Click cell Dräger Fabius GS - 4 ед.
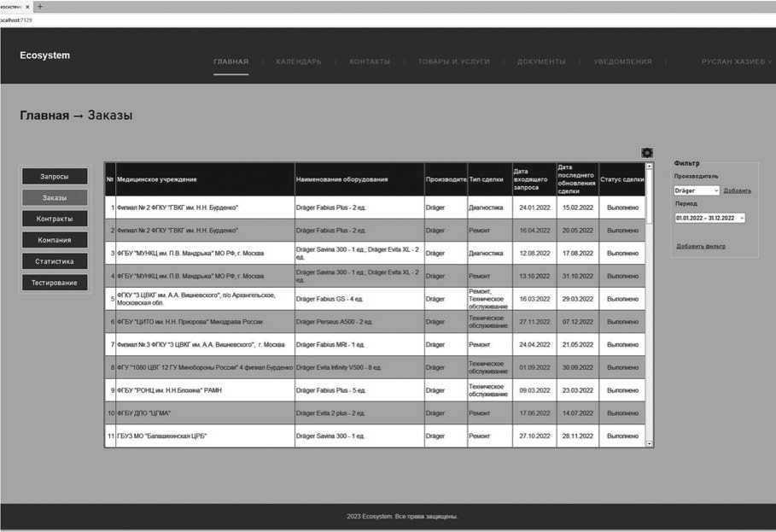The height and width of the screenshot is (532, 776). (359, 299)
